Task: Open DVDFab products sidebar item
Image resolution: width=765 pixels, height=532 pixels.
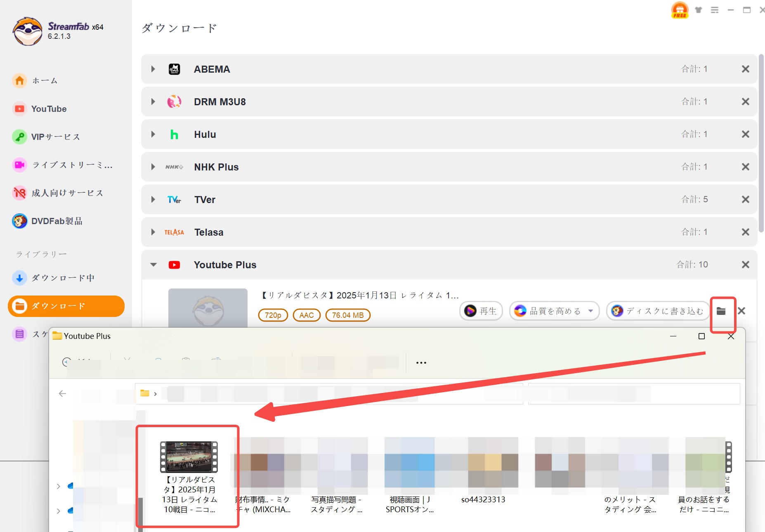Action: pyautogui.click(x=47, y=221)
